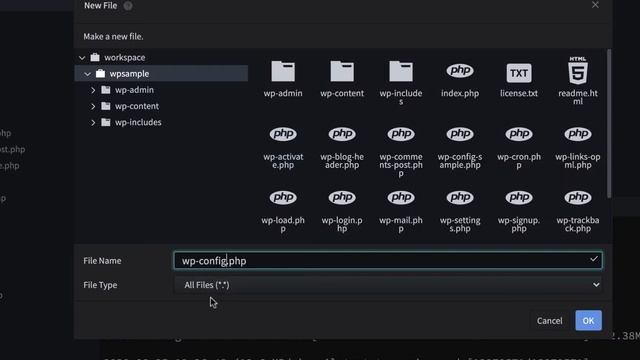This screenshot has width=640, height=360.
Task: Open the wp-admin folder icon in file grid
Action: 283,71
